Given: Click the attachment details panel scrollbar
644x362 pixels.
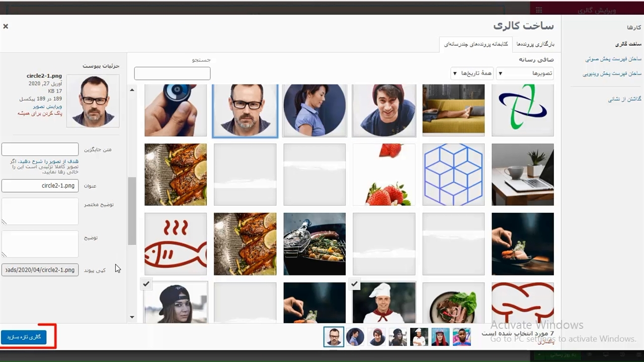Looking at the screenshot, I should click(132, 211).
